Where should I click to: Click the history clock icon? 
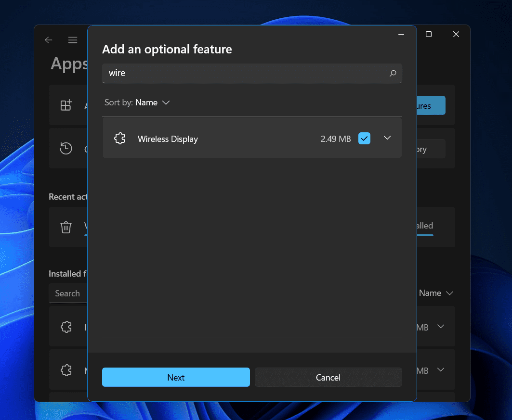[66, 149]
